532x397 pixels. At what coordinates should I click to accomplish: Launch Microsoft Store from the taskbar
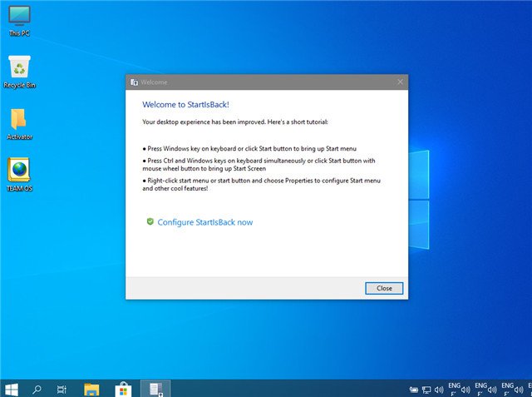[123, 390]
